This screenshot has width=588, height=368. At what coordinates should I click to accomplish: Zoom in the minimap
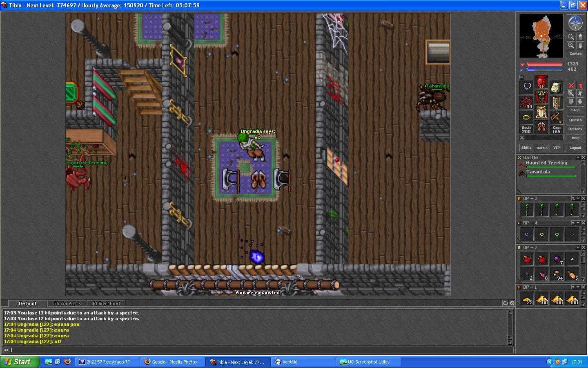571,45
